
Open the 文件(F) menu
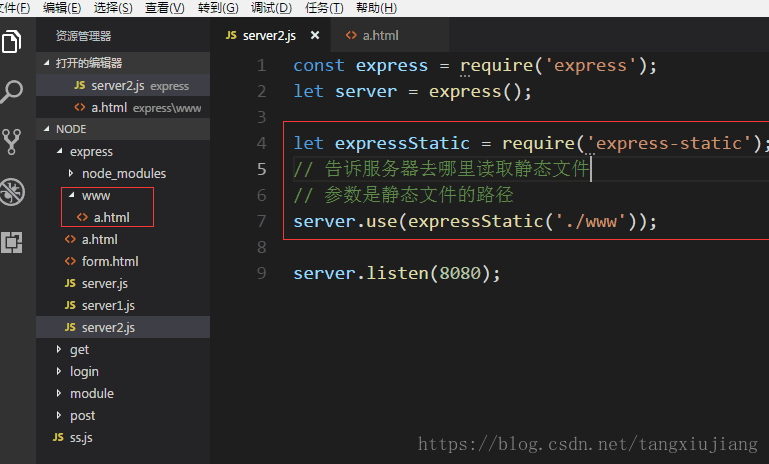15,8
